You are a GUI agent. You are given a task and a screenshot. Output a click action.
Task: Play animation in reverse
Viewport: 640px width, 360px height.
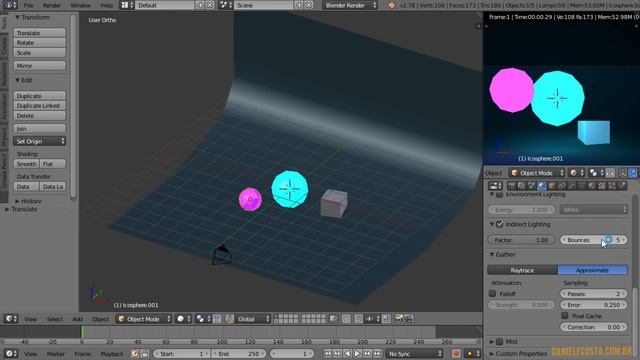click(x=347, y=353)
